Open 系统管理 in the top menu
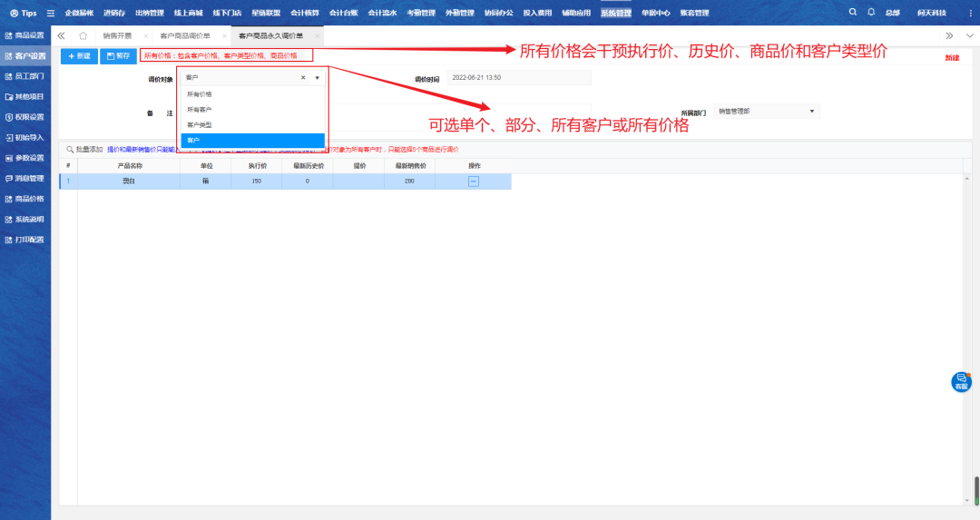Image resolution: width=980 pixels, height=520 pixels. (615, 13)
